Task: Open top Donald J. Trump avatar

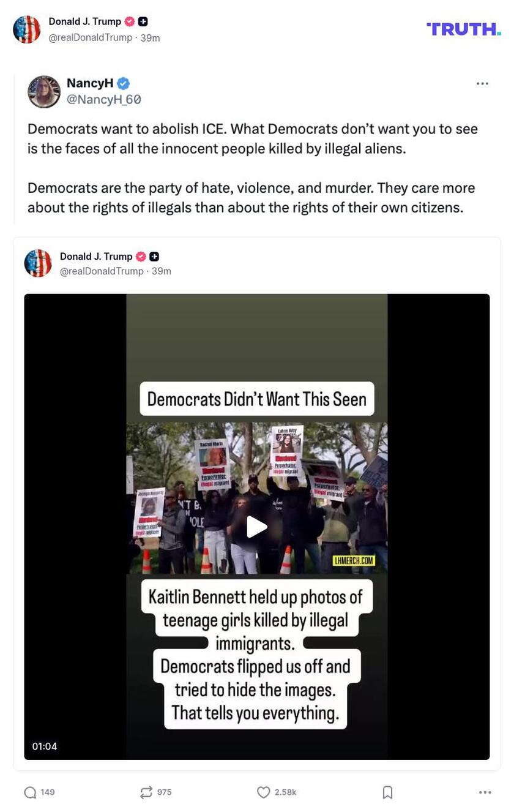Action: point(27,29)
